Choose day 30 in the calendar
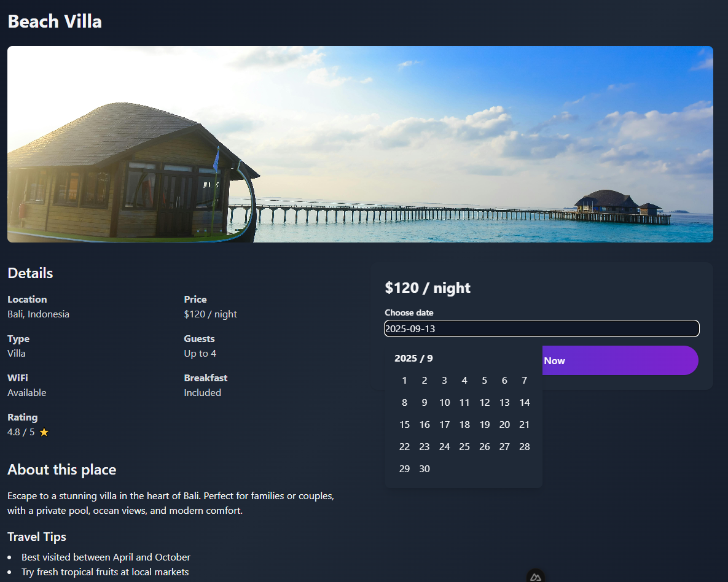Viewport: 728px width, 582px height. [425, 469]
